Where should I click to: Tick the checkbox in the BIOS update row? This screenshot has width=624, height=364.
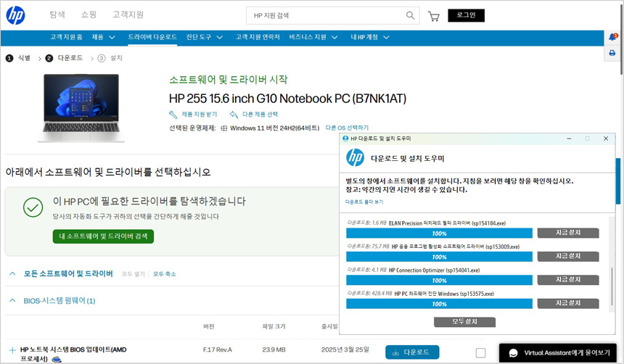point(480,352)
